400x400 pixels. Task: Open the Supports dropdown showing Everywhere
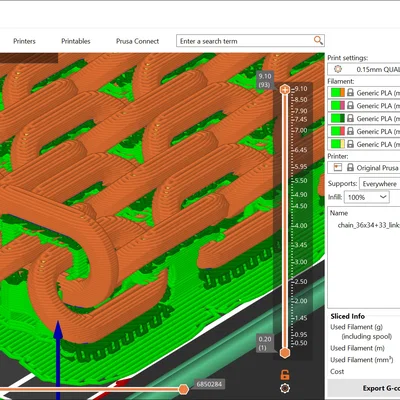coord(379,184)
